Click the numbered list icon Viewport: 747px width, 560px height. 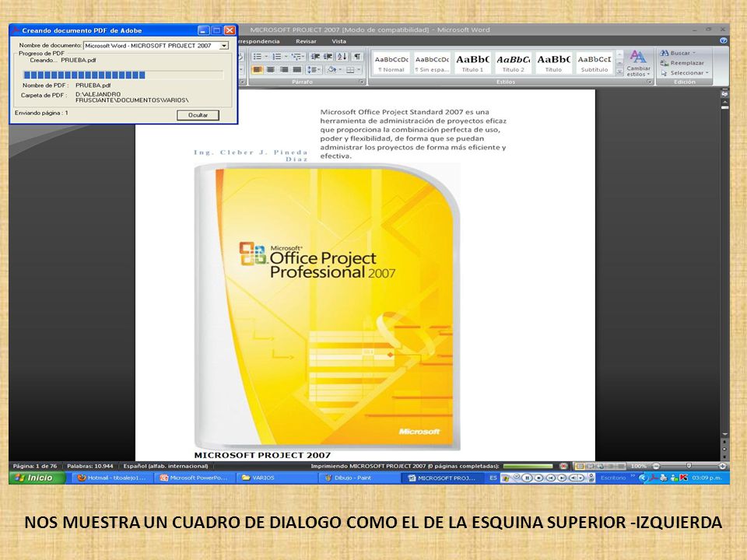point(277,57)
